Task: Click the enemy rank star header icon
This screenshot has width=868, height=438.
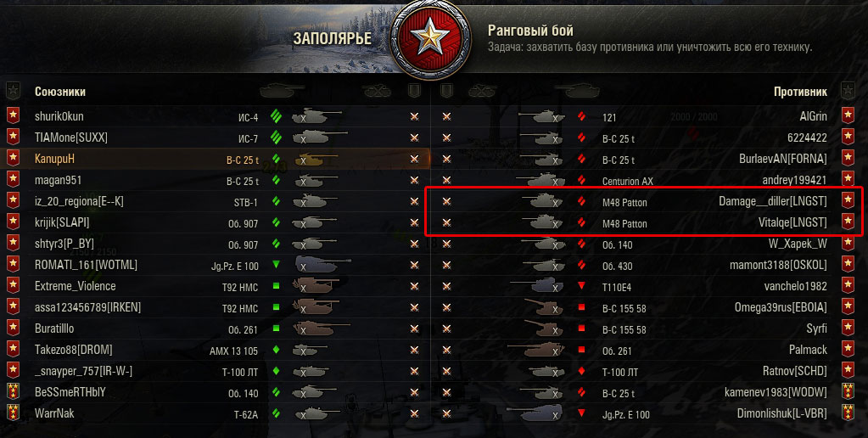Action: [848, 90]
